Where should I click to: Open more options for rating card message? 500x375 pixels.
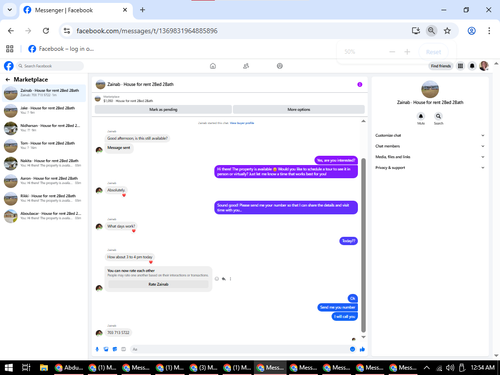tap(230, 279)
